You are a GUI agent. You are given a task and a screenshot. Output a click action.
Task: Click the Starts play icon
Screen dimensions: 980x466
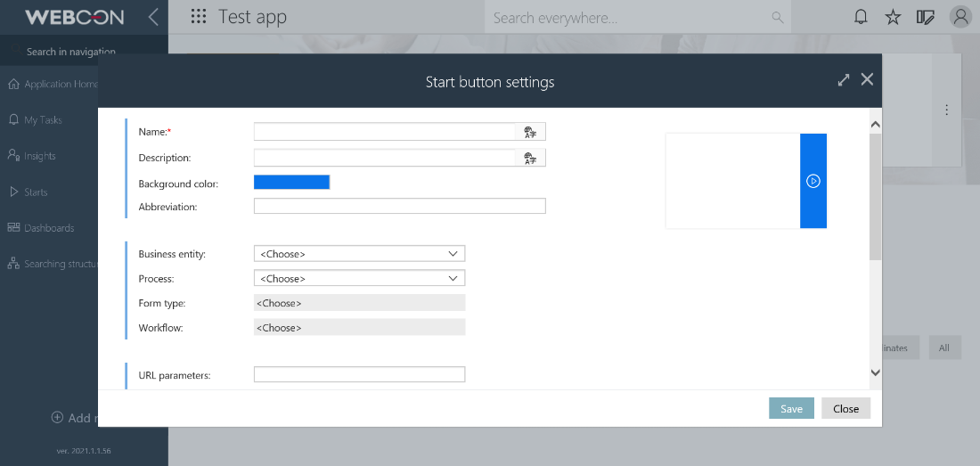[13, 192]
